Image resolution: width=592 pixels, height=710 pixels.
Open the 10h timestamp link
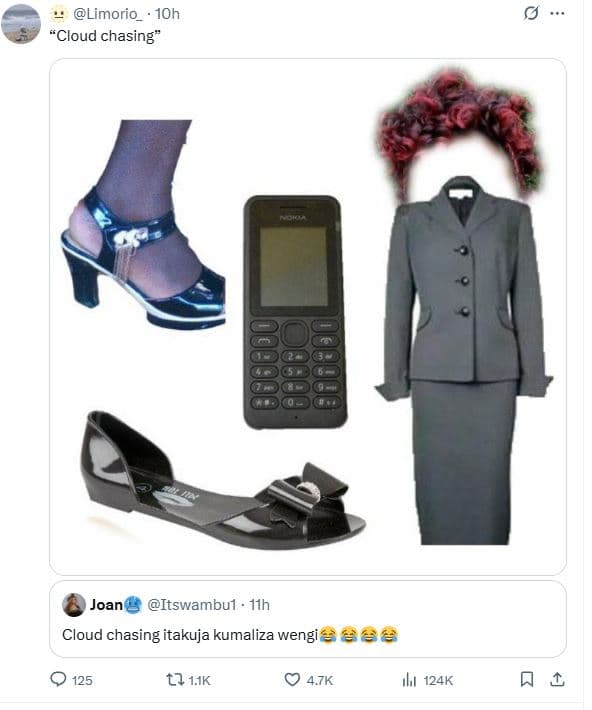169,14
